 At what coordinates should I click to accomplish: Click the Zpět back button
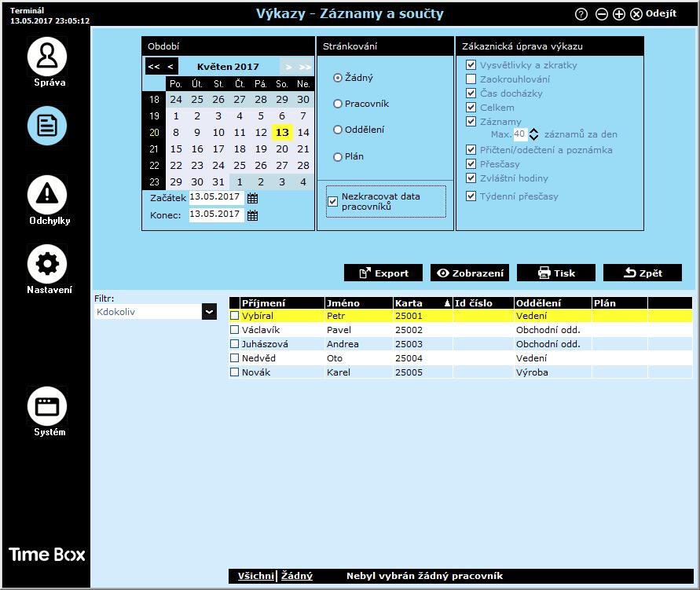(x=643, y=273)
